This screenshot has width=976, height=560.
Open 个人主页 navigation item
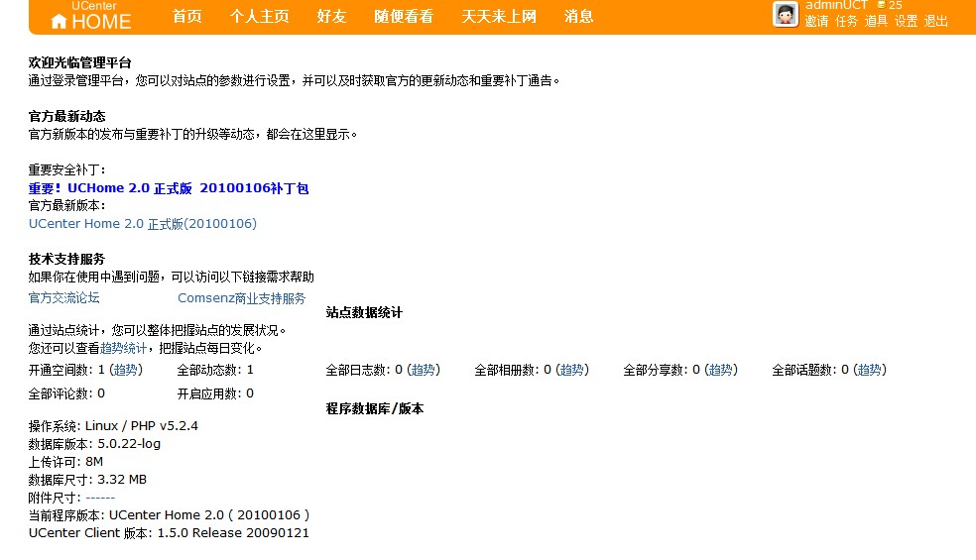point(260,16)
